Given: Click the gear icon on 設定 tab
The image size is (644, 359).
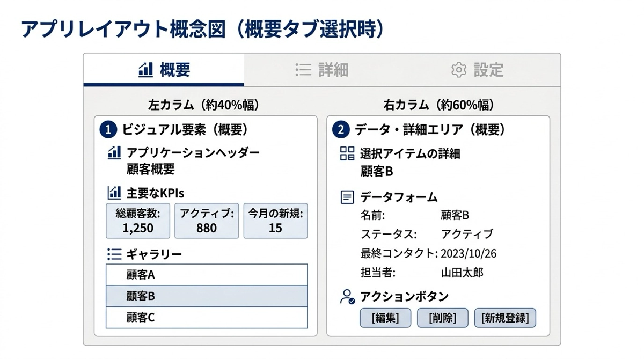Looking at the screenshot, I should (x=458, y=70).
